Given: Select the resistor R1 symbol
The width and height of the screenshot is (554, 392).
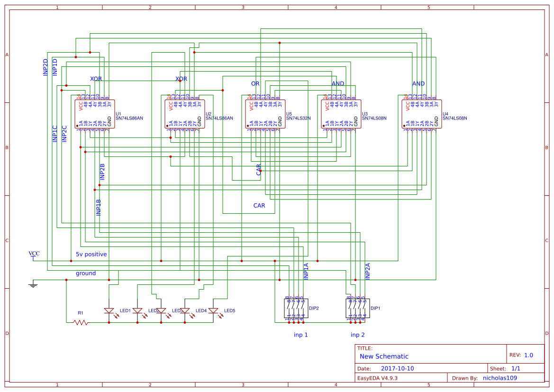Looking at the screenshot, I should 80,322.
